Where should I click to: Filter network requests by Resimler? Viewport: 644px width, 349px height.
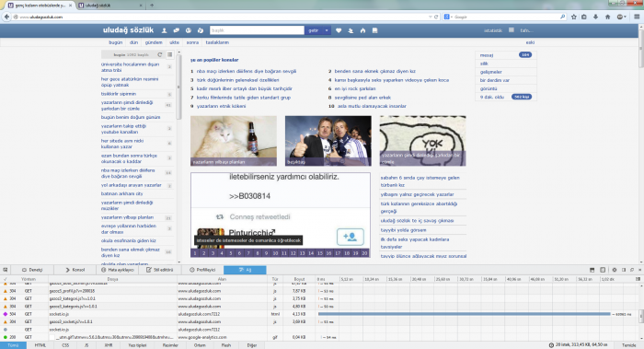[170, 345]
